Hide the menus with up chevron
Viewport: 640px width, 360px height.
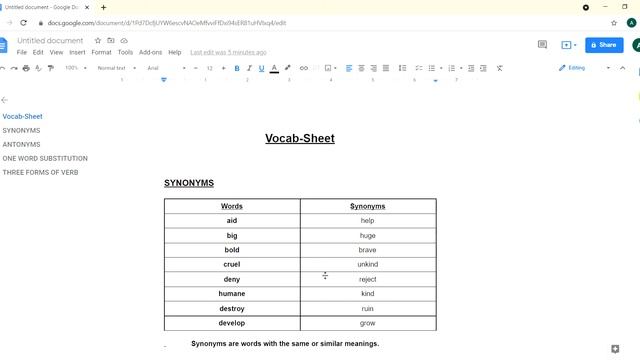622,68
